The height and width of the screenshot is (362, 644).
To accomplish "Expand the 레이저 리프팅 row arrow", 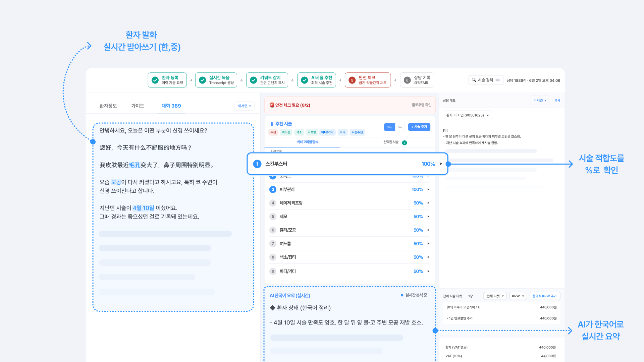I will pyautogui.click(x=428, y=203).
